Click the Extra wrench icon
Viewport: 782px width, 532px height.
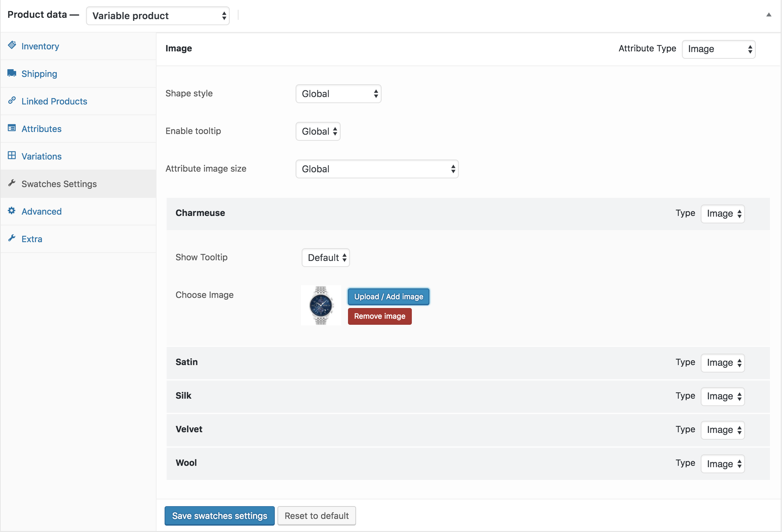(x=12, y=238)
